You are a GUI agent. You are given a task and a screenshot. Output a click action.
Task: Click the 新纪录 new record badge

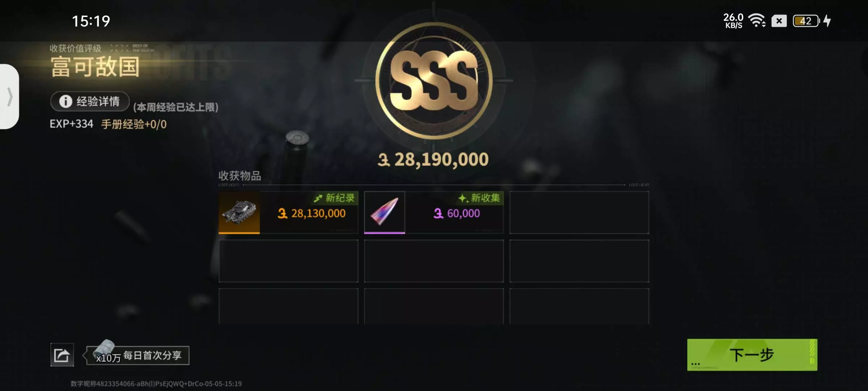(335, 198)
